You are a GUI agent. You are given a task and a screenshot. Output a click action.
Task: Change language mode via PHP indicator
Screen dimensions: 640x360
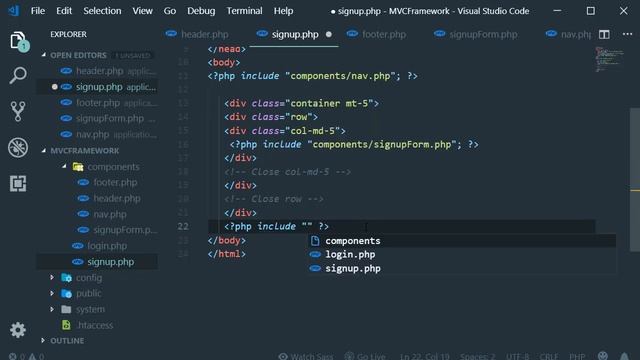point(577,356)
